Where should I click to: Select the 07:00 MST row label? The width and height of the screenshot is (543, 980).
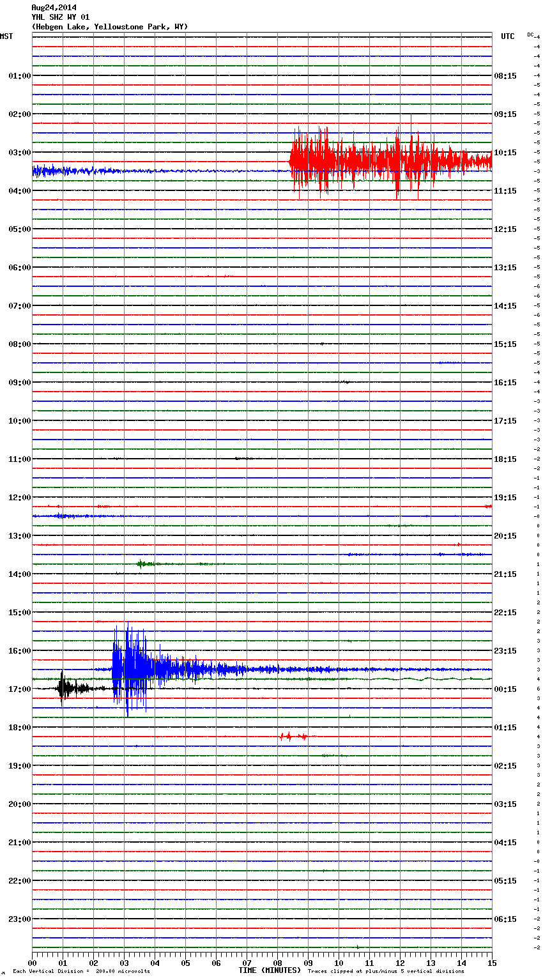click(x=19, y=306)
